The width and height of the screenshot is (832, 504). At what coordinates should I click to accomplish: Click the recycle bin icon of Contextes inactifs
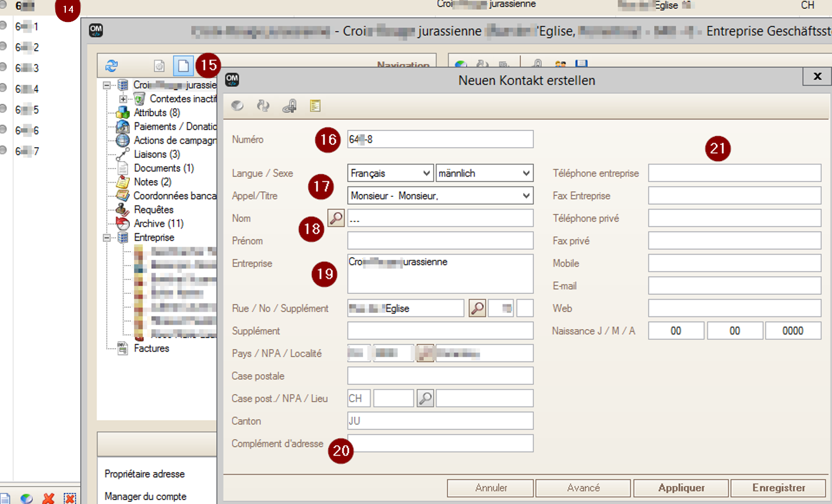(139, 99)
